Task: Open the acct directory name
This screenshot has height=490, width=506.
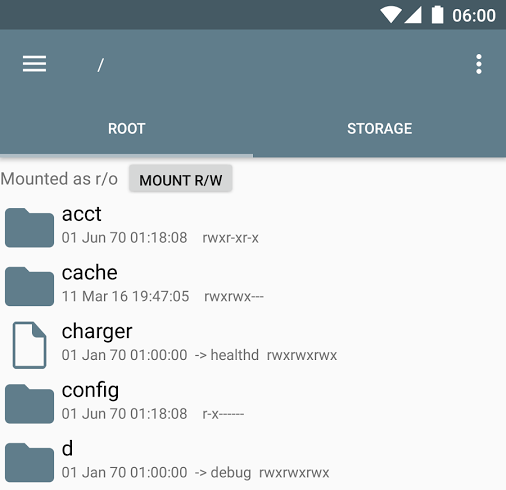Action: point(81,214)
